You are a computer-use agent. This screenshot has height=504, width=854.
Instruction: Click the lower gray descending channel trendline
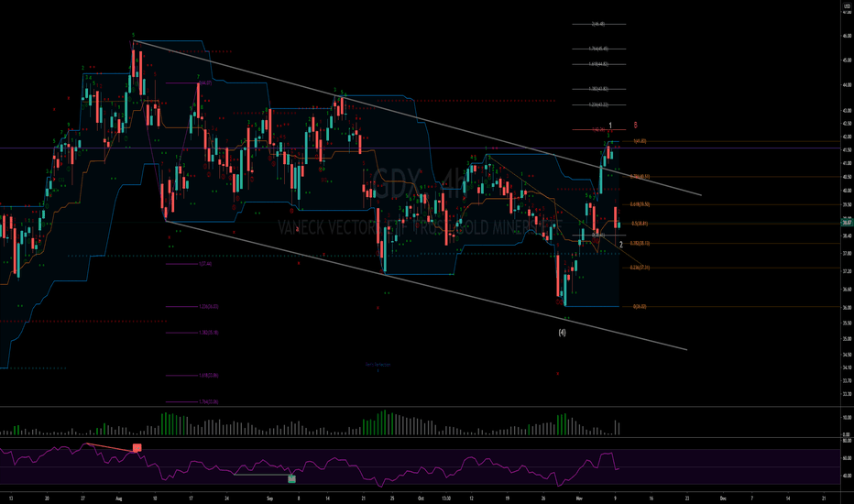(426, 285)
